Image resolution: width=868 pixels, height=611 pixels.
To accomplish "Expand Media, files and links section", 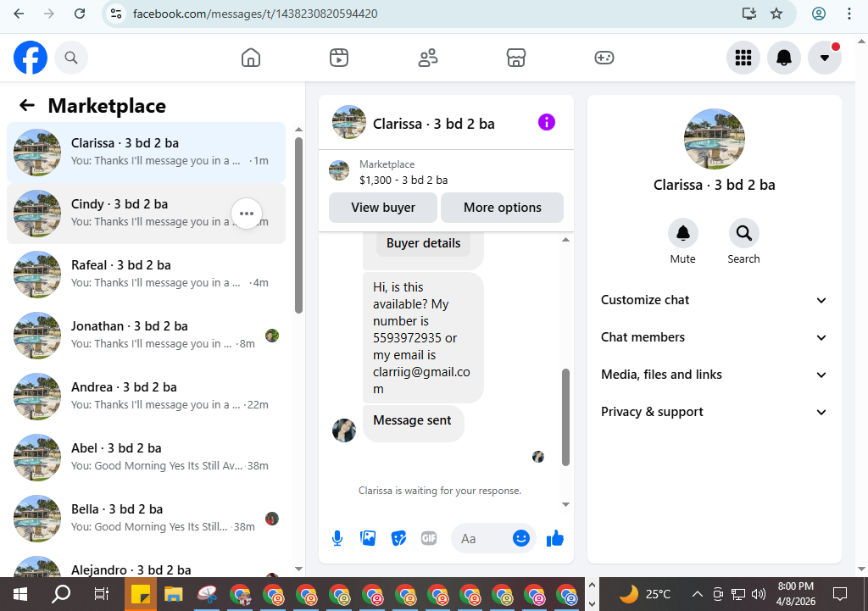I will [x=714, y=375].
